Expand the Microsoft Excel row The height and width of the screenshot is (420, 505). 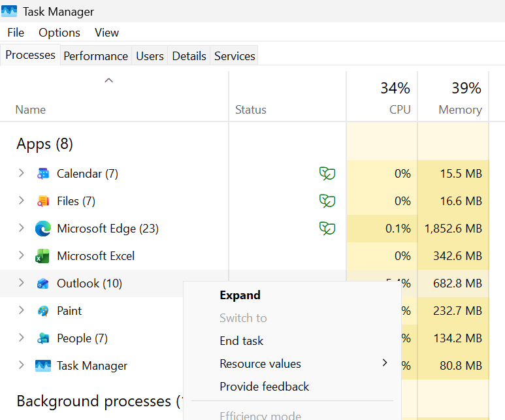[x=22, y=255]
